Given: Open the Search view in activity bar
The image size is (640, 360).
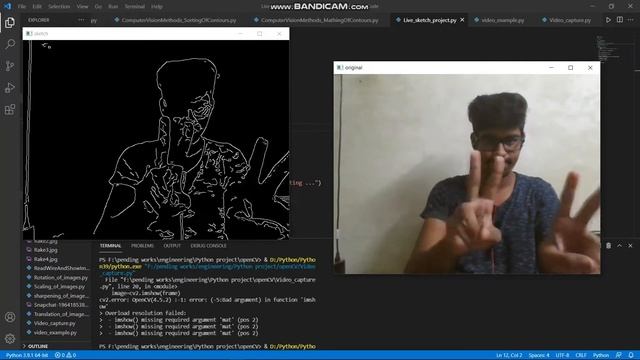Looking at the screenshot, I should (10, 44).
